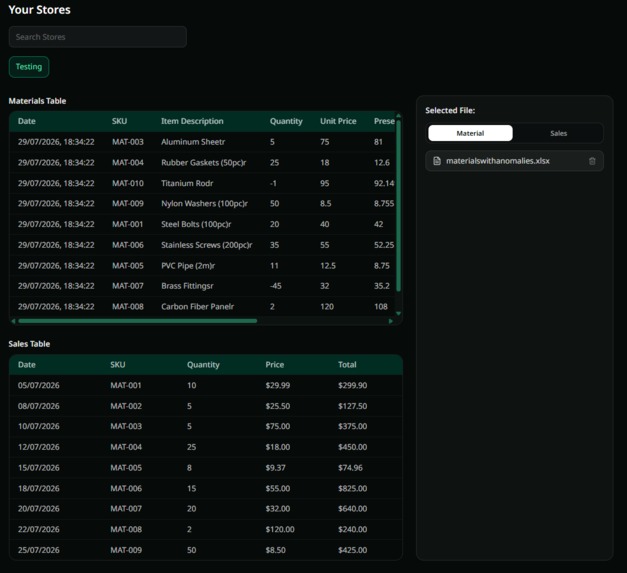Click the Sales Table Price column header

275,365
